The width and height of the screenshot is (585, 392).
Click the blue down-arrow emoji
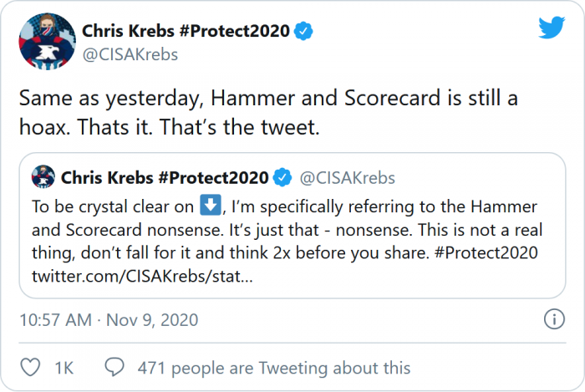209,207
